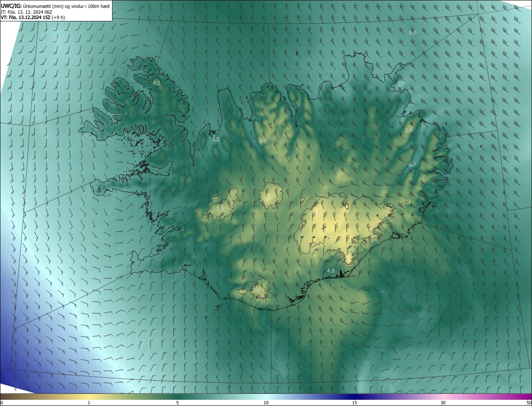The height and width of the screenshot is (406, 532).
Task: Click the '15' tick label on the color scale
Action: click(x=355, y=403)
